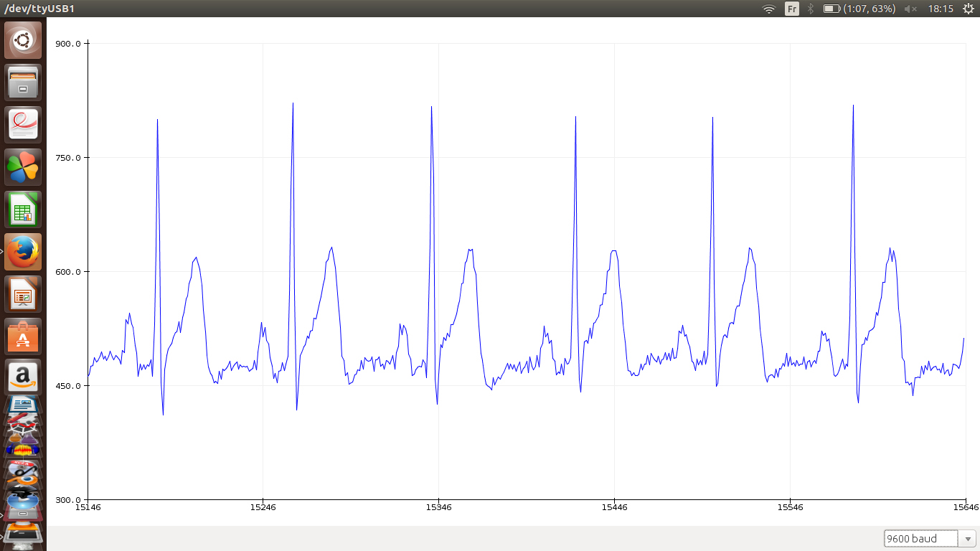
Task: Open the Bluetooth indicator menu
Action: coord(811,9)
